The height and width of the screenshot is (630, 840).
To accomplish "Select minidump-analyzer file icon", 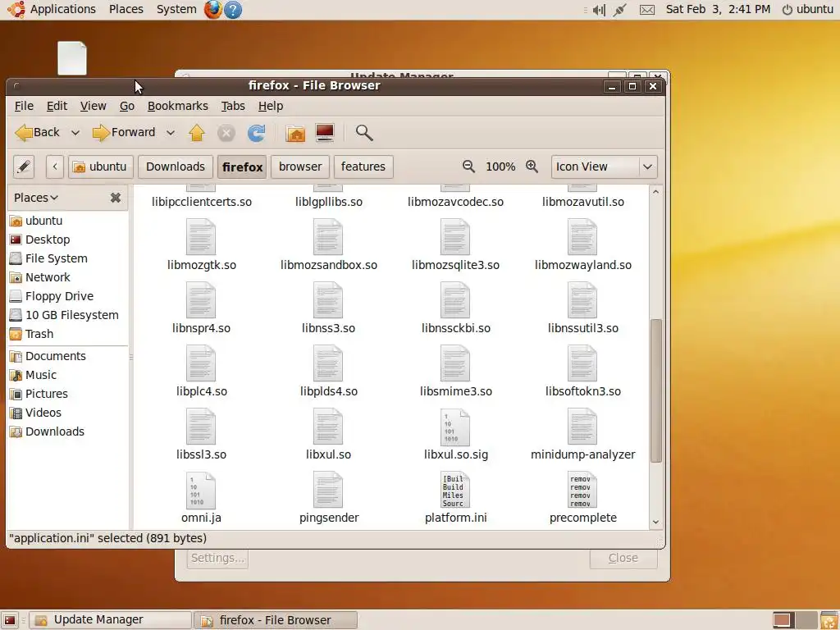I will pos(582,427).
